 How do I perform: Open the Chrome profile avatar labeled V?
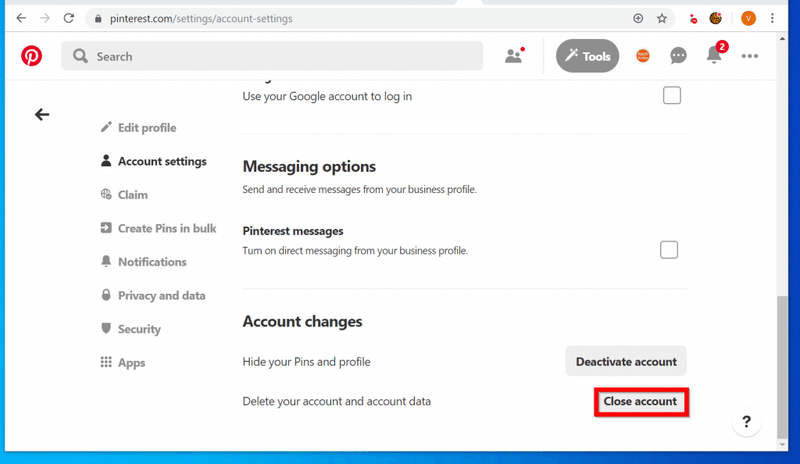748,18
